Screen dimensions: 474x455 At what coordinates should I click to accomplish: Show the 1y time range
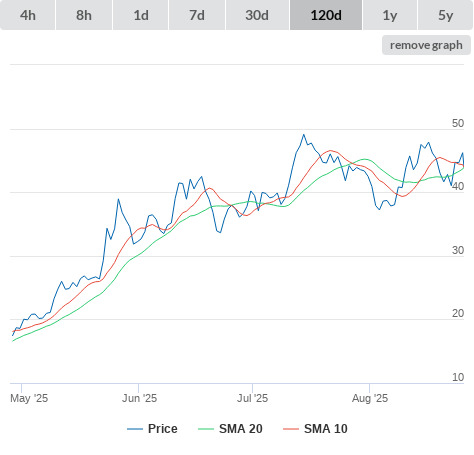click(x=390, y=15)
